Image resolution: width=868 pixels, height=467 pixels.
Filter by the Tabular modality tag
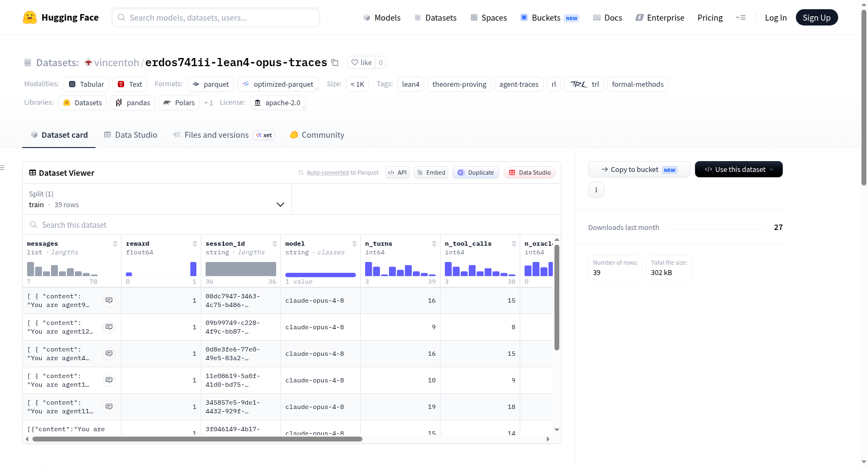pos(86,84)
